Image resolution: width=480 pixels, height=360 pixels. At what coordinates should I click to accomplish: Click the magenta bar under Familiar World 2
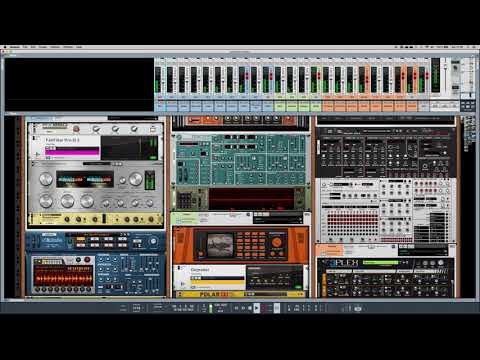72,152
